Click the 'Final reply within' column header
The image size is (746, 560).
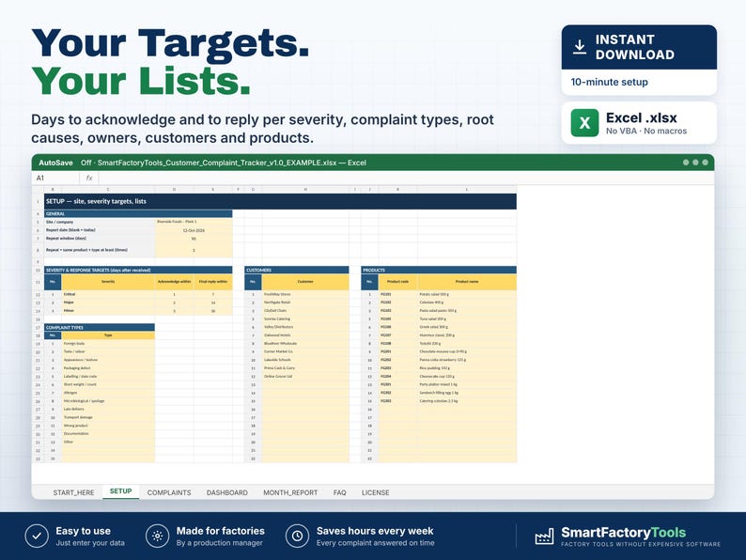click(212, 282)
